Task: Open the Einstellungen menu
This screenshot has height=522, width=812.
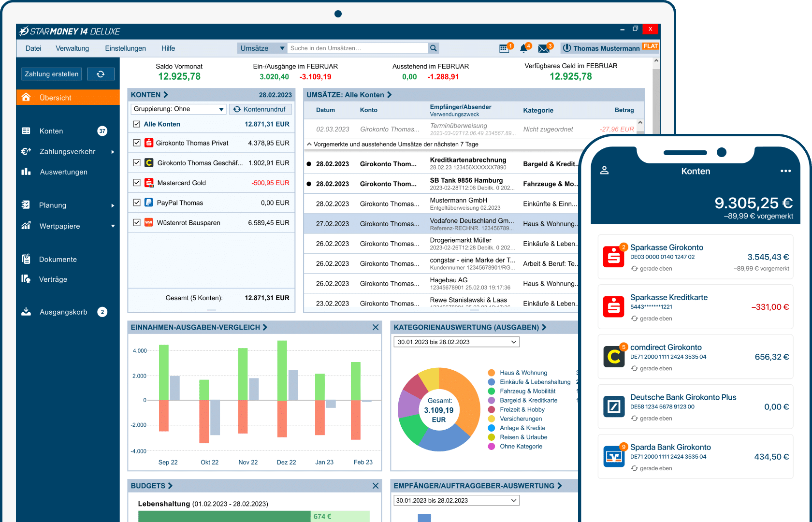Action: pos(125,48)
